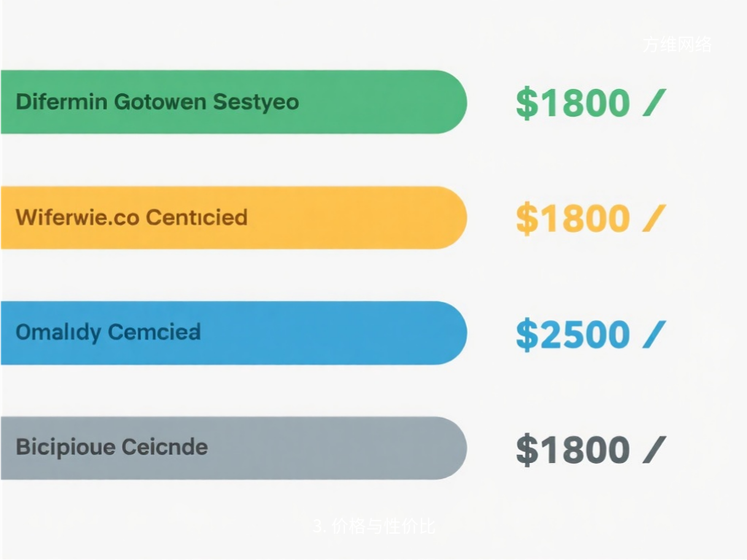Click the green slash mark beside $1800

coord(654,103)
